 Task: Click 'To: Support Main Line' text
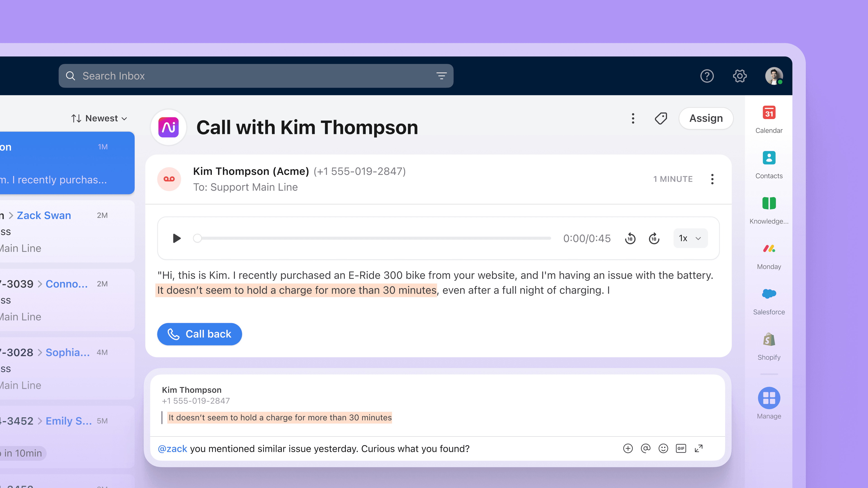point(245,187)
